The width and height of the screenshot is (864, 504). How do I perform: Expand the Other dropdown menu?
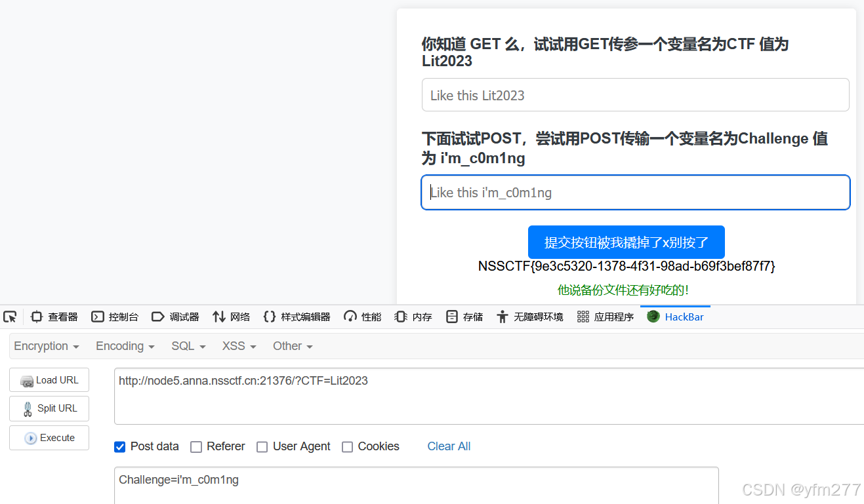(293, 346)
